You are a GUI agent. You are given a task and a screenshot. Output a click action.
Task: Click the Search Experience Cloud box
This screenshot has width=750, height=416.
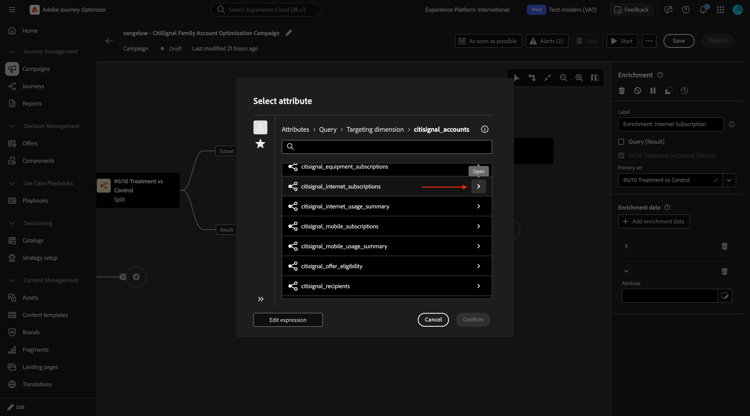click(265, 10)
